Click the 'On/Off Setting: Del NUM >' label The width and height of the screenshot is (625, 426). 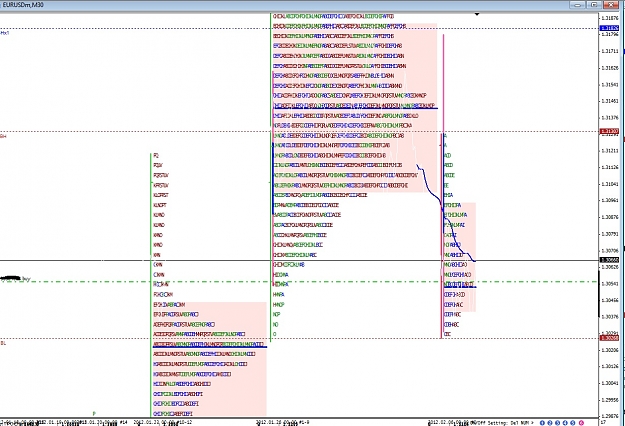(x=503, y=422)
